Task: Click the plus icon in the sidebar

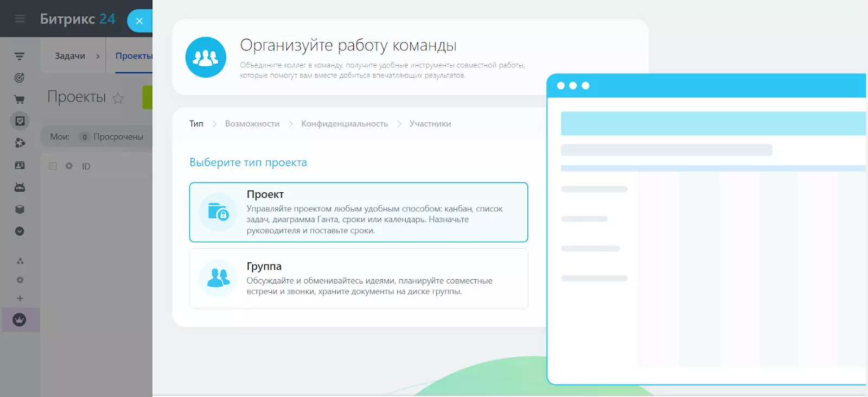Action: click(x=20, y=299)
